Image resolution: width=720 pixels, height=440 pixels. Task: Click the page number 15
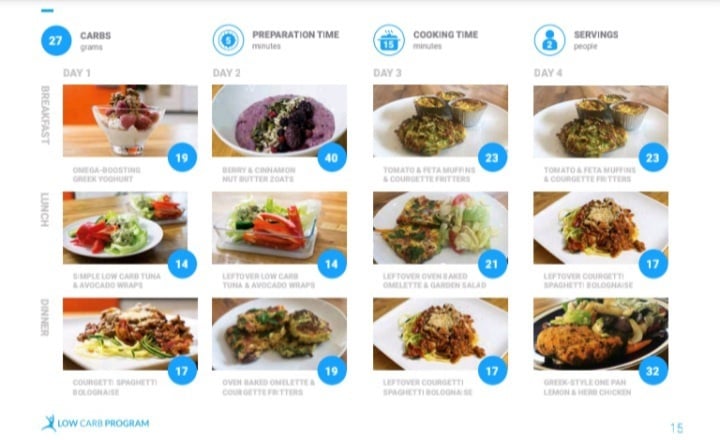[x=677, y=428]
